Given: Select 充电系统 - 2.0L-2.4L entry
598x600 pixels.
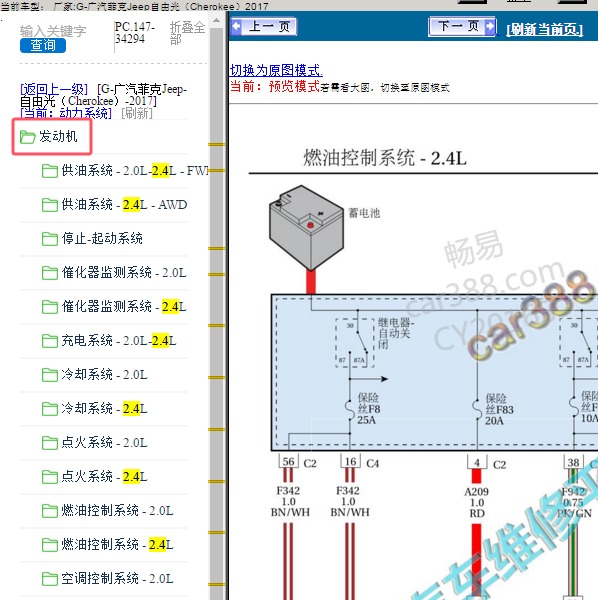Looking at the screenshot, I should click(119, 341).
